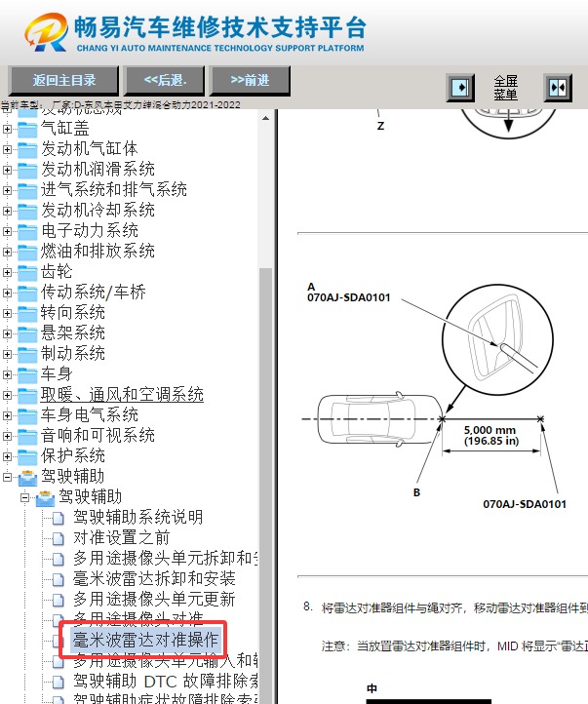Open 取暖、通风和空调系统 link
The image size is (588, 704).
click(x=122, y=395)
